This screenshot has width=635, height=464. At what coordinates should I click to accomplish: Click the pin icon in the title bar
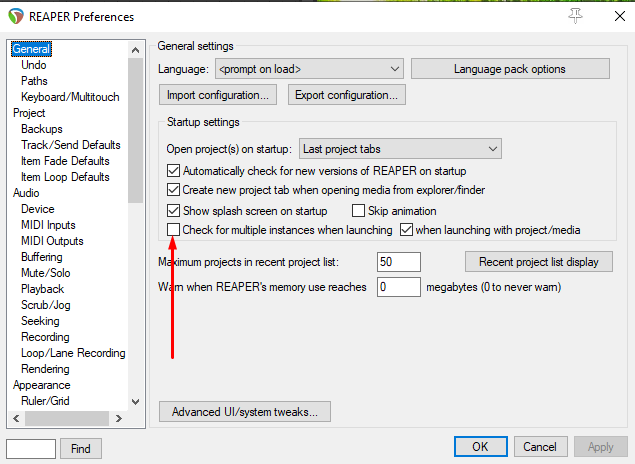click(575, 16)
